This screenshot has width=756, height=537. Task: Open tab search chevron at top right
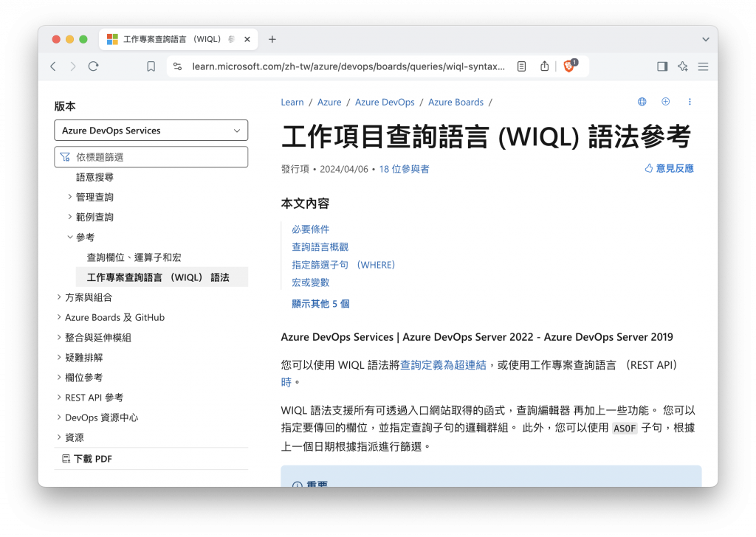(705, 40)
